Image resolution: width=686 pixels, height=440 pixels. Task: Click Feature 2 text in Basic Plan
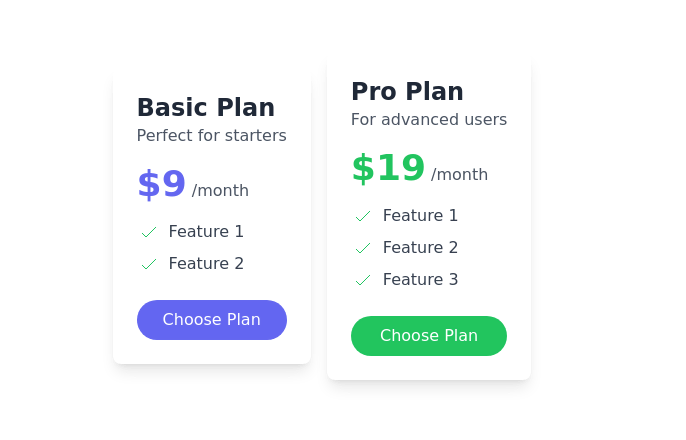pos(206,264)
